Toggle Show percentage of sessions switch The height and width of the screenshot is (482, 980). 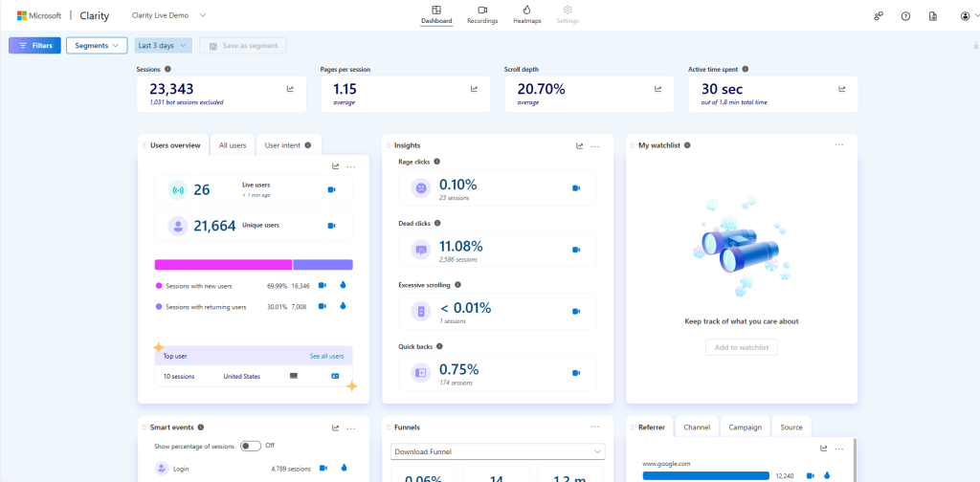click(x=251, y=446)
